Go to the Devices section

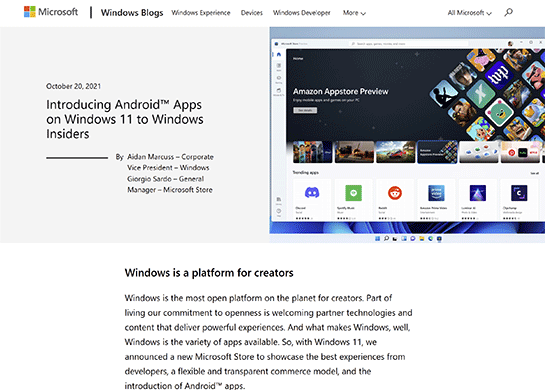click(252, 13)
